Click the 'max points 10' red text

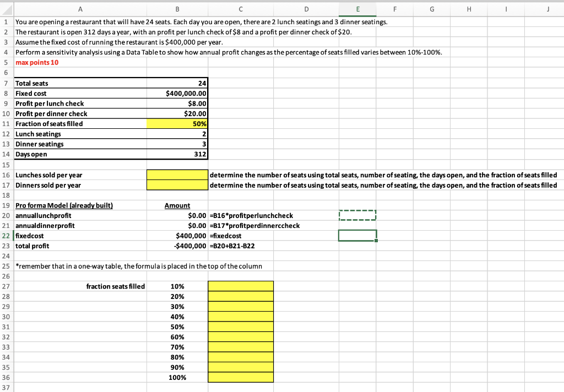pyautogui.click(x=37, y=63)
